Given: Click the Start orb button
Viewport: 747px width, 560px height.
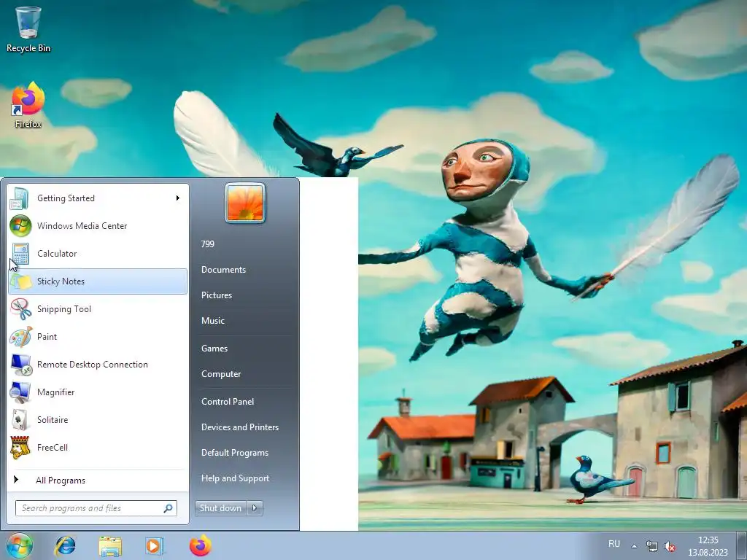Looking at the screenshot, I should pyautogui.click(x=20, y=545).
